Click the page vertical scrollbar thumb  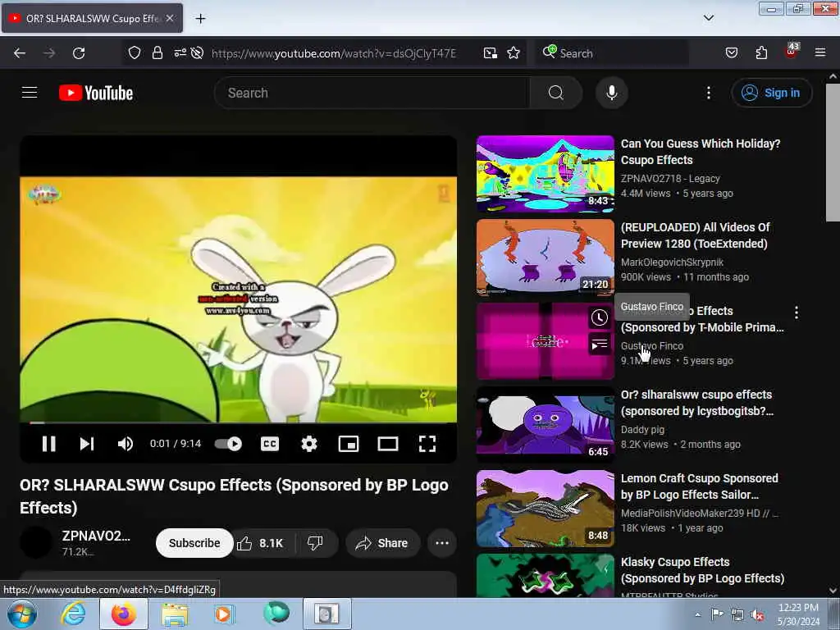tap(833, 153)
